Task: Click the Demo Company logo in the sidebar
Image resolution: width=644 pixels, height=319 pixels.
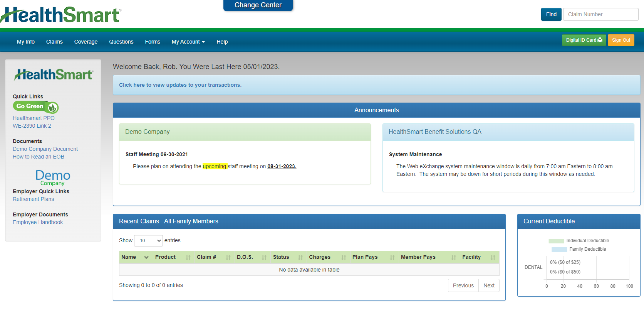Action: [x=53, y=177]
